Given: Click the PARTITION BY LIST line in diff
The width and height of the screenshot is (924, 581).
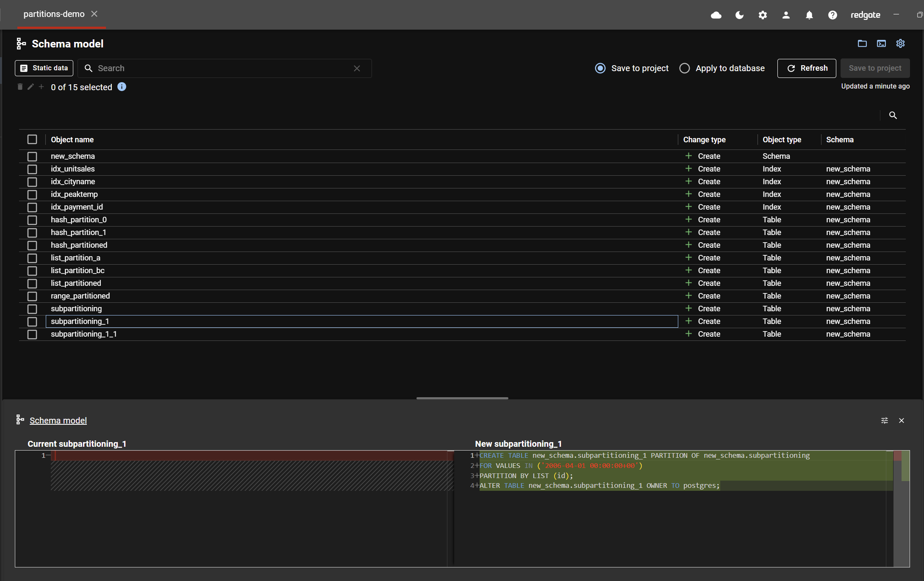Looking at the screenshot, I should click(526, 476).
